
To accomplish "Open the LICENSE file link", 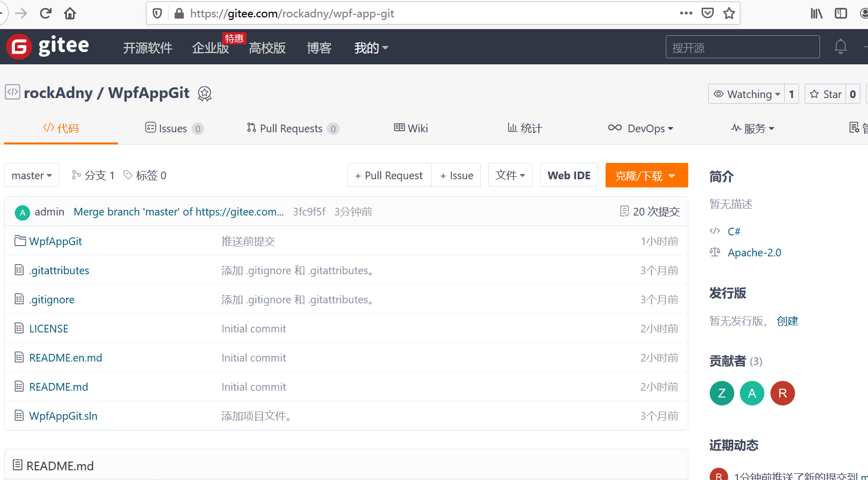I will pyautogui.click(x=49, y=328).
